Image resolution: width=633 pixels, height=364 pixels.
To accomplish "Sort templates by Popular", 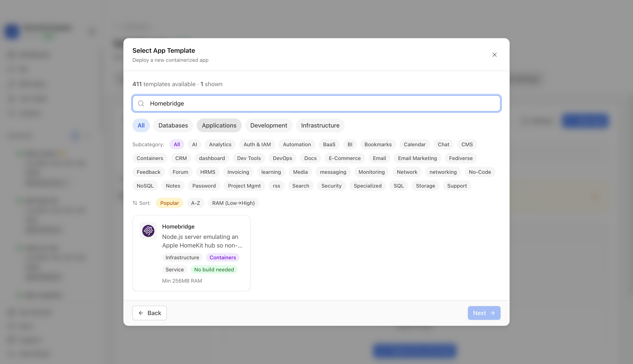I will click(169, 203).
